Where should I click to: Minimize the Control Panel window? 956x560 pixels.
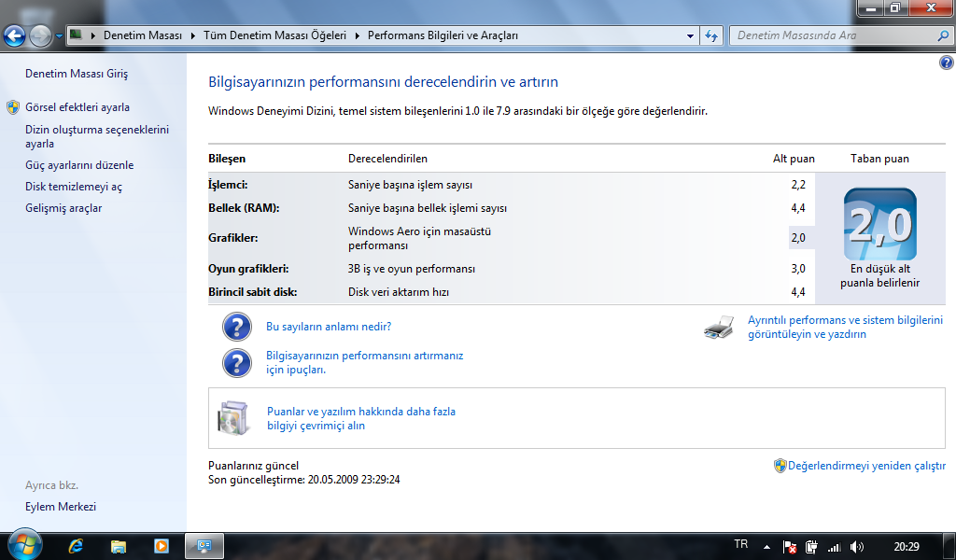pyautogui.click(x=871, y=7)
